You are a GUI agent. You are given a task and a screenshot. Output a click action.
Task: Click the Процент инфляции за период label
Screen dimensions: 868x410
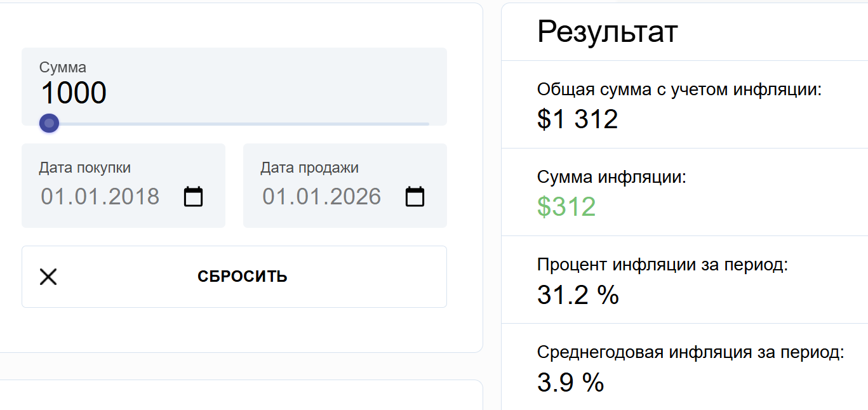[x=662, y=265]
